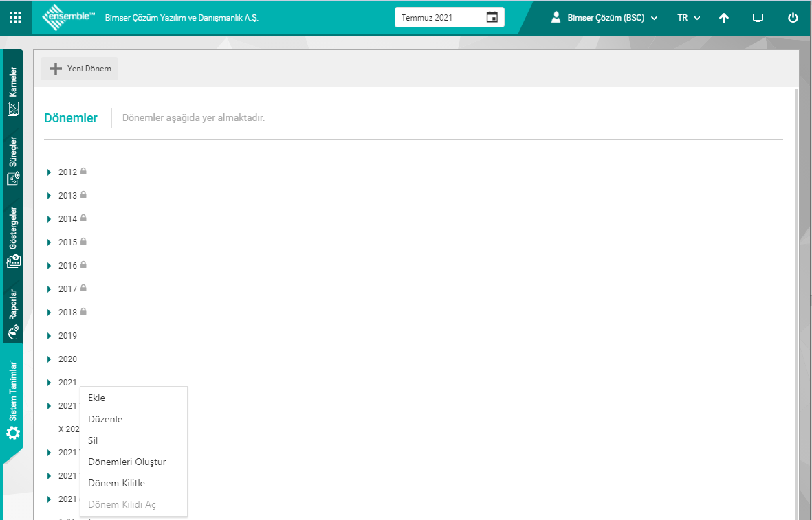Click the upward arrow icon

[x=724, y=18]
